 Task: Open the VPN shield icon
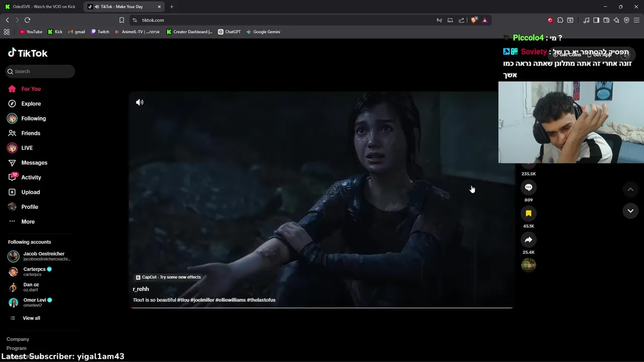click(x=626, y=20)
